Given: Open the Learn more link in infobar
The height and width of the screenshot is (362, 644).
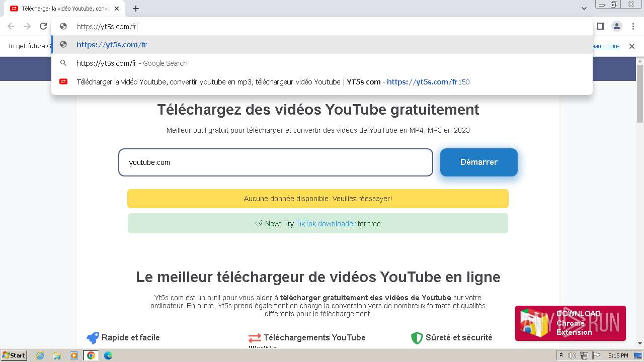Looking at the screenshot, I should (606, 46).
